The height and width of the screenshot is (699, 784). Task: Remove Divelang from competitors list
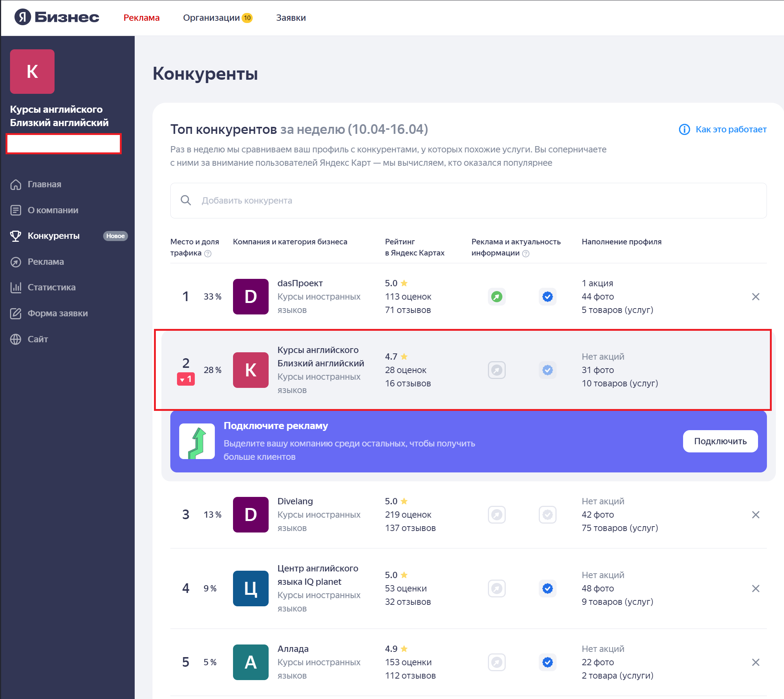pos(755,515)
